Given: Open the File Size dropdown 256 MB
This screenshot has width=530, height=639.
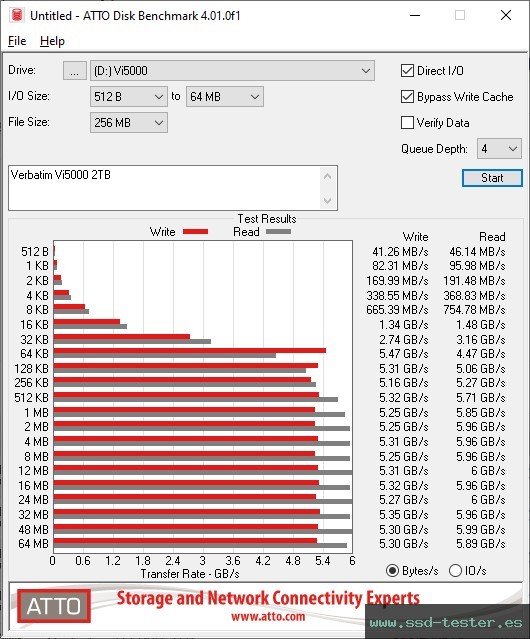Looking at the screenshot, I should click(x=129, y=123).
